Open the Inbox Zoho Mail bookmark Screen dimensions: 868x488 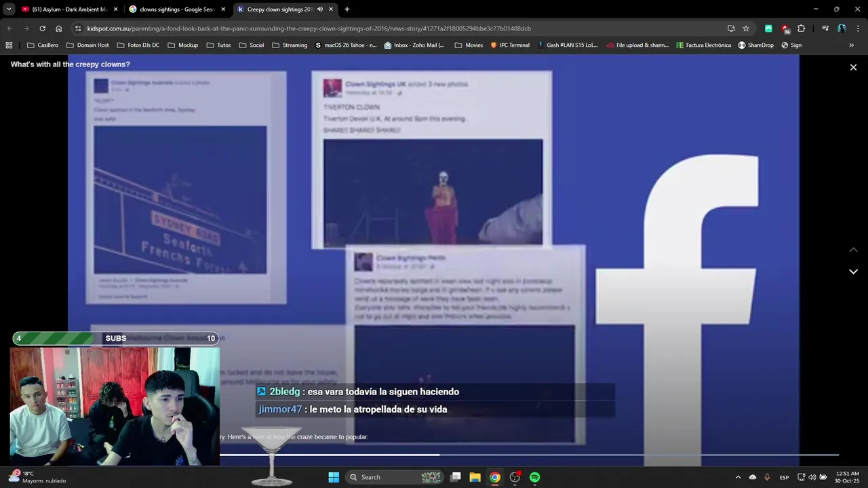pyautogui.click(x=414, y=45)
